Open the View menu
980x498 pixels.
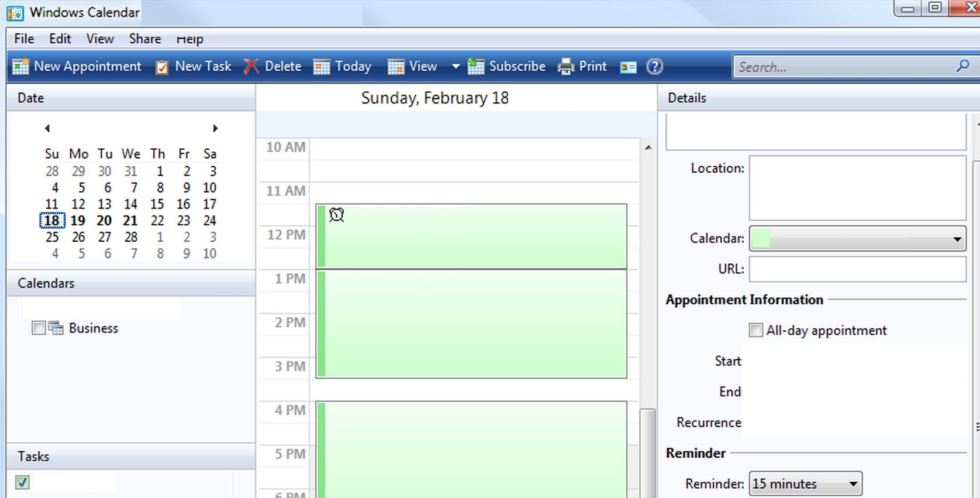click(100, 39)
